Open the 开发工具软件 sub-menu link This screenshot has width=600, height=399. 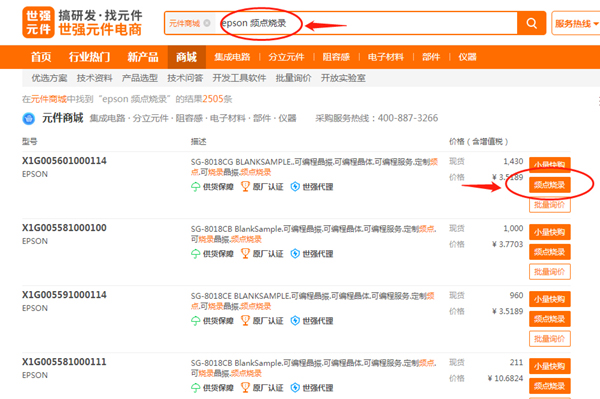click(x=239, y=78)
